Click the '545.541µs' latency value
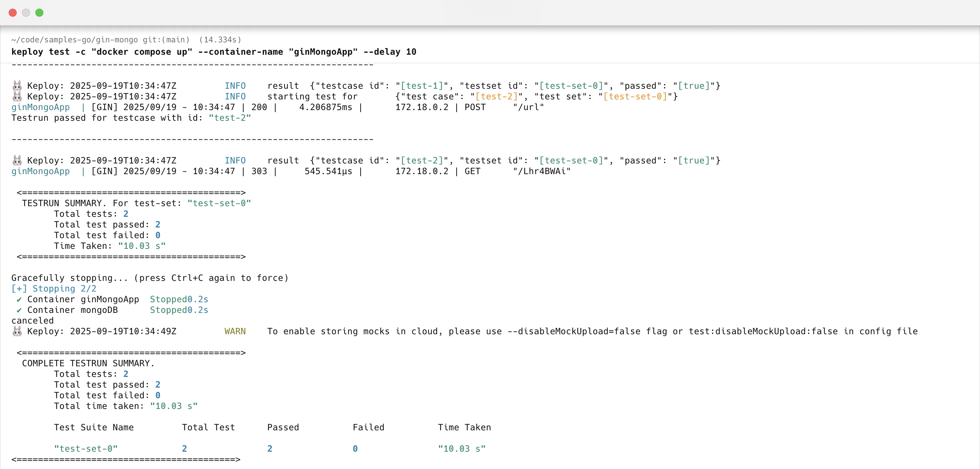 [328, 171]
